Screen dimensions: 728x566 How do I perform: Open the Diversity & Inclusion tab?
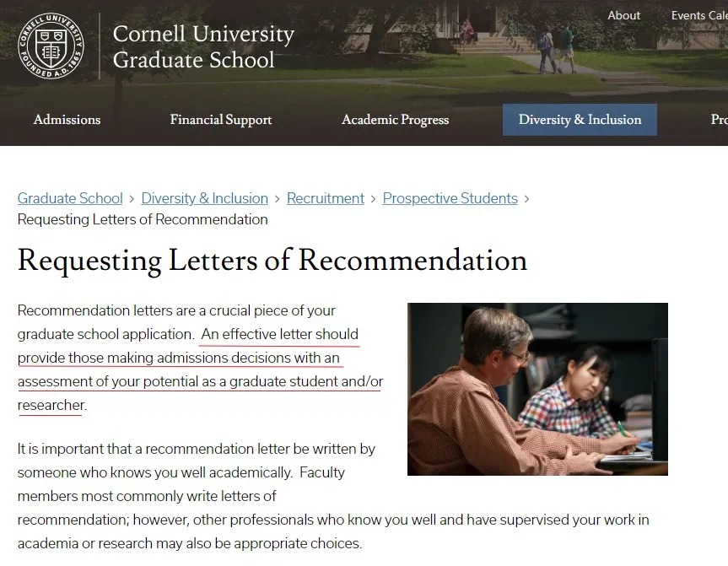point(580,120)
